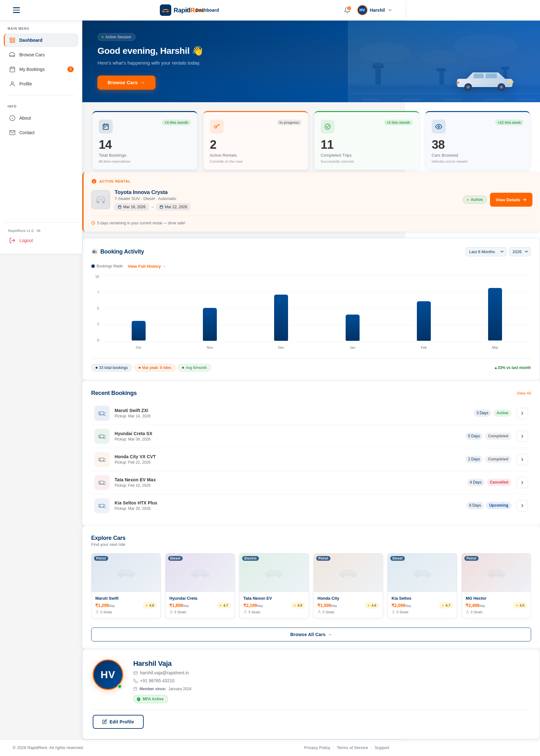Viewport: 540px width, 756px height.
Task: Open the hamburger menu at top left
Action: tap(16, 10)
